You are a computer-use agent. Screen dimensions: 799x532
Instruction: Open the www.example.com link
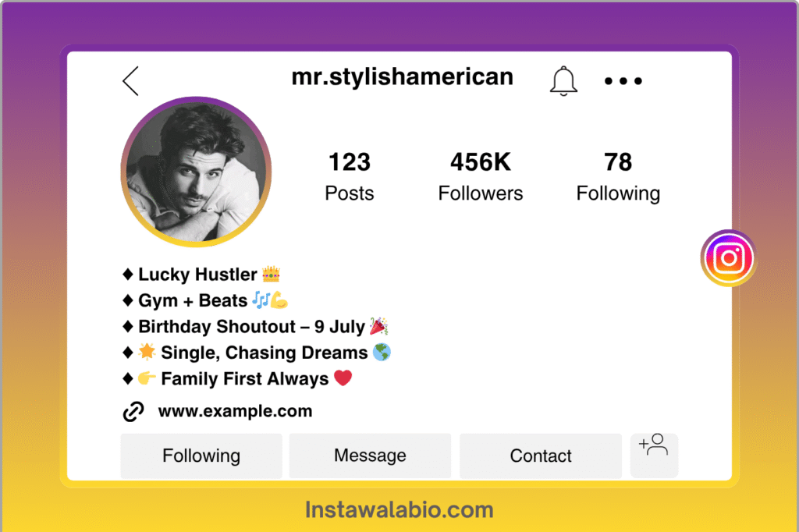(235, 411)
